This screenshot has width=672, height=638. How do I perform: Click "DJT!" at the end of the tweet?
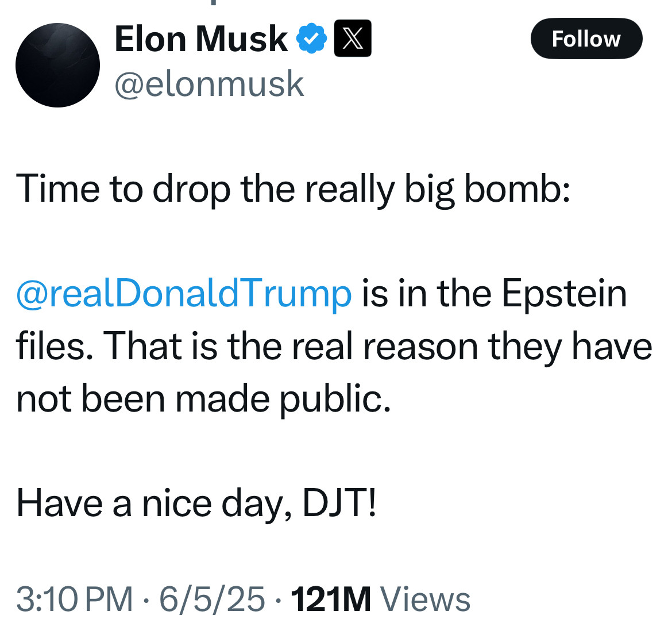[339, 503]
